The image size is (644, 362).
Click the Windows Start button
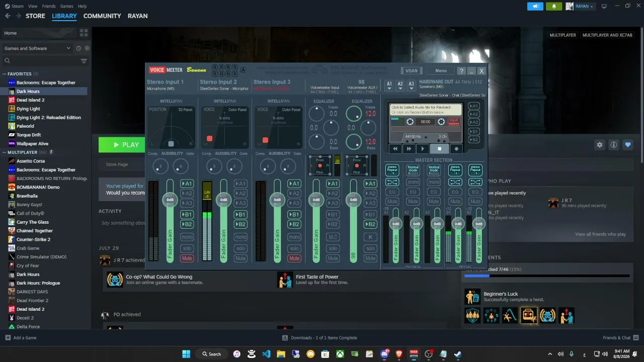coord(186,354)
